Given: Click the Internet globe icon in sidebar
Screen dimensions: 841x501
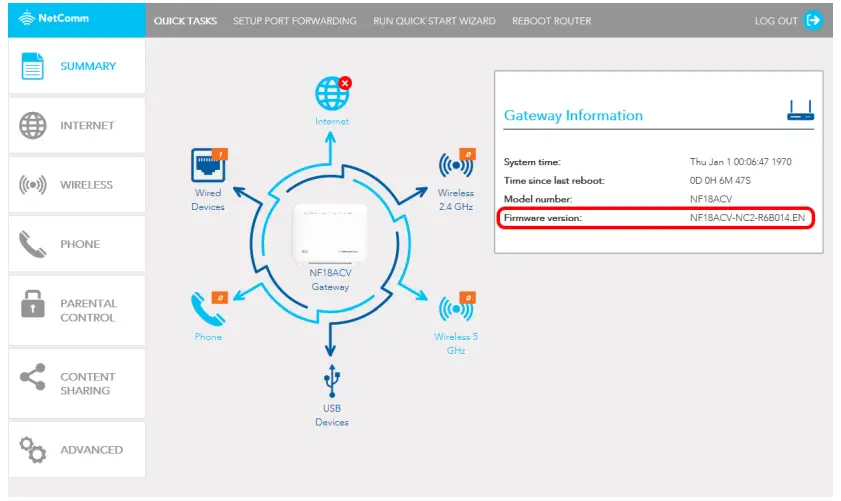Looking at the screenshot, I should coord(33,126).
